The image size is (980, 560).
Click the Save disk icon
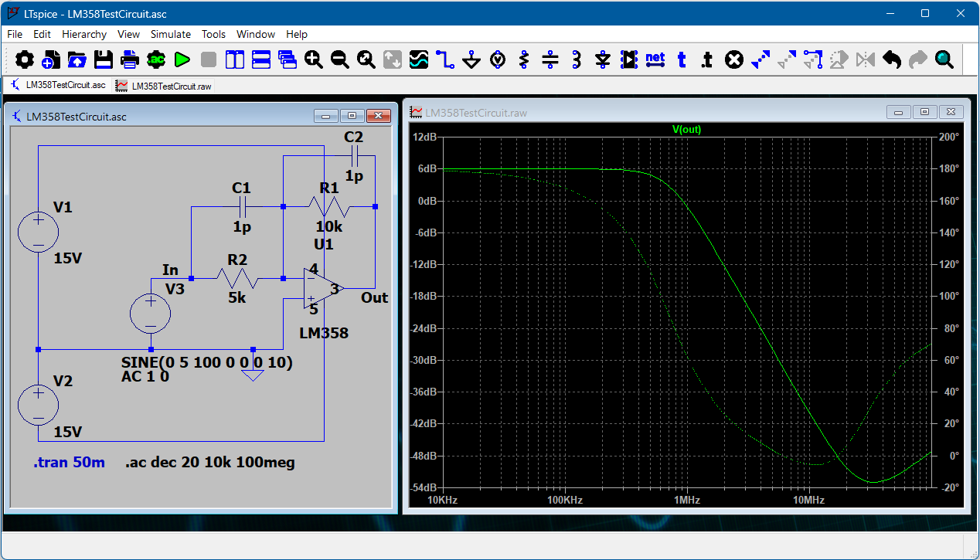(104, 59)
